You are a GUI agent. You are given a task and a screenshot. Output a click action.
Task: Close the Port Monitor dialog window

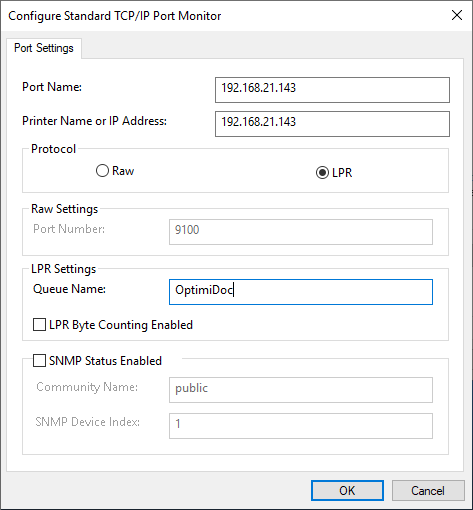click(457, 15)
